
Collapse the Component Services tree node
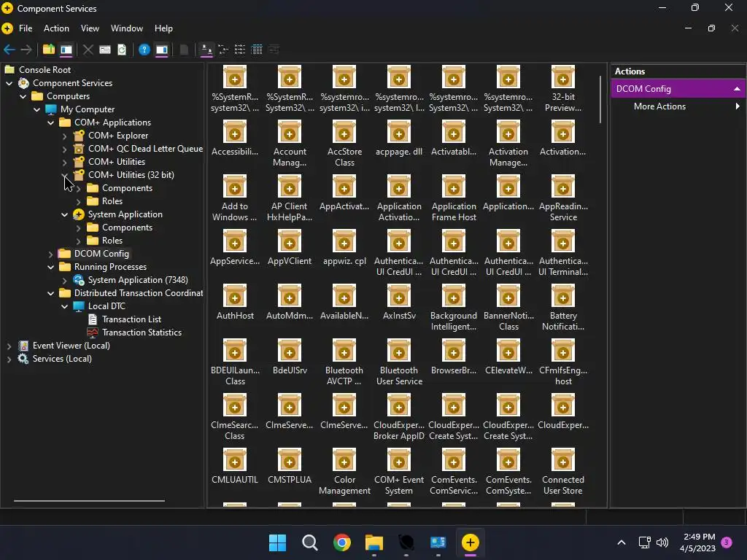tap(9, 83)
